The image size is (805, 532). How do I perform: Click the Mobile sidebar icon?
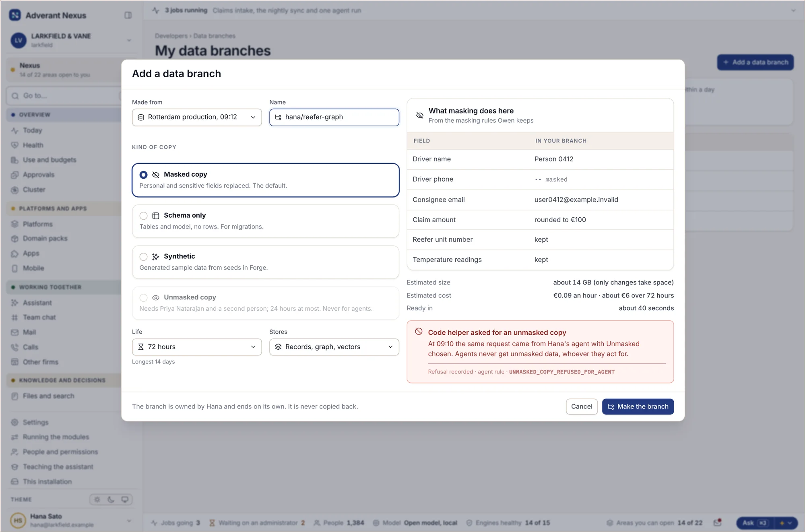pos(15,268)
